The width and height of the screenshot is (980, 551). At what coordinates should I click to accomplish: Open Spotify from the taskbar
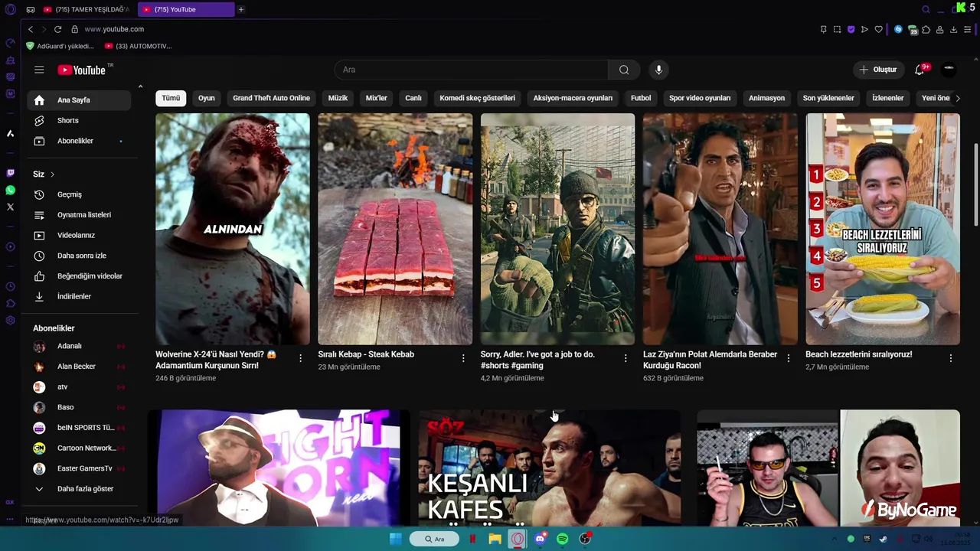point(563,539)
